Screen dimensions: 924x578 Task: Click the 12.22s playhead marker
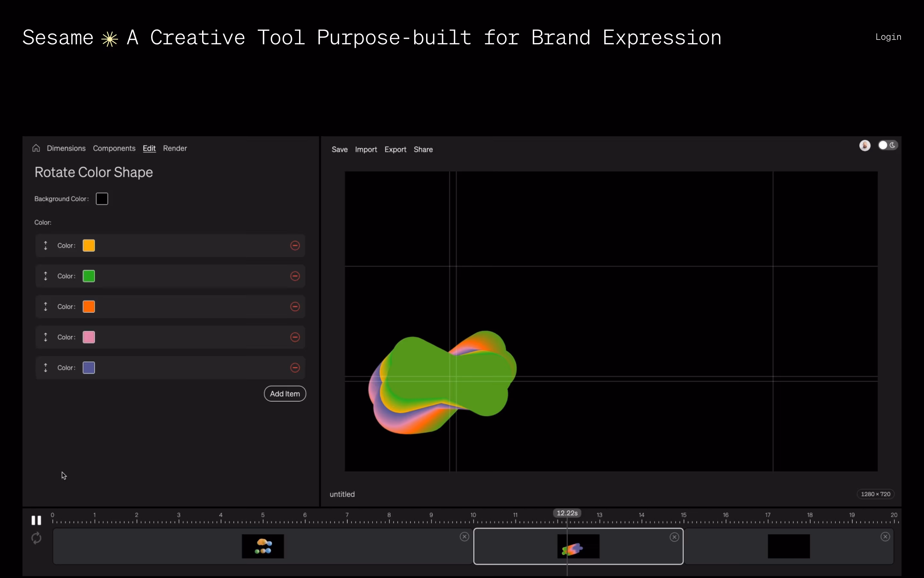[x=567, y=513]
